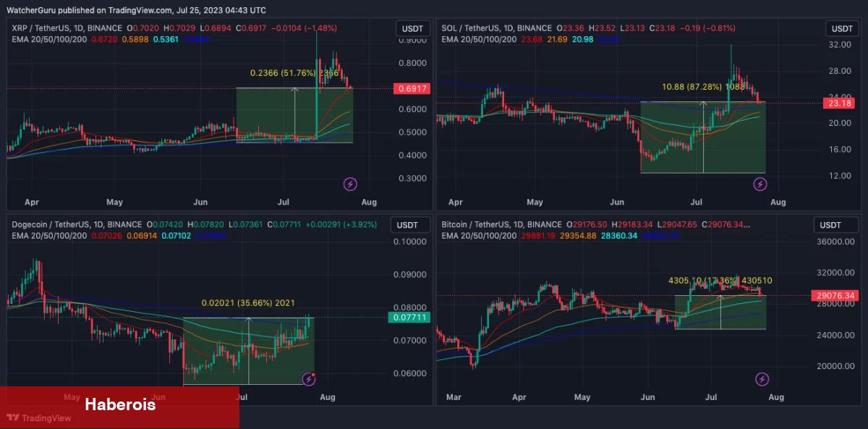The image size is (868, 429).
Task: Click the '10.88 (87.28%)' measurement label
Action: [x=692, y=87]
